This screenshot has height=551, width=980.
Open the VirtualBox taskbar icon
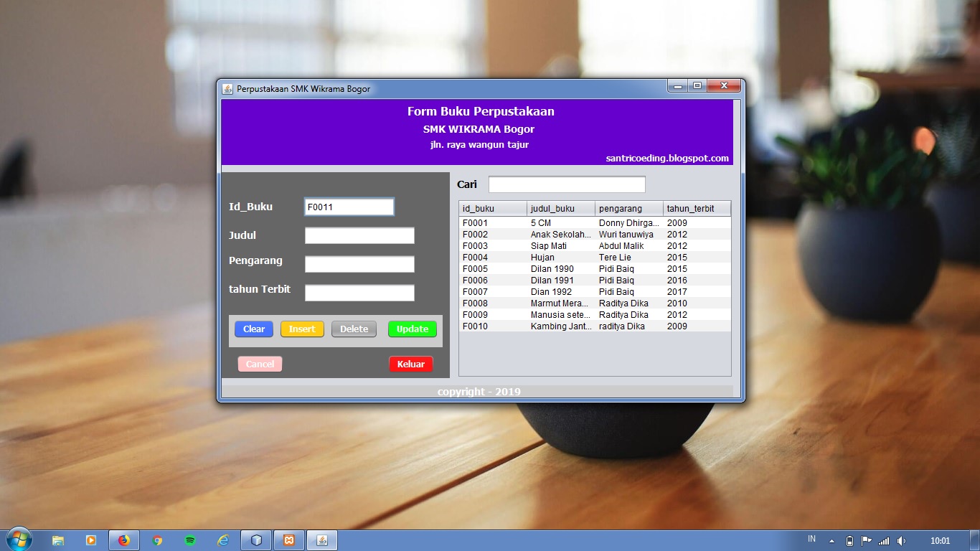(255, 540)
